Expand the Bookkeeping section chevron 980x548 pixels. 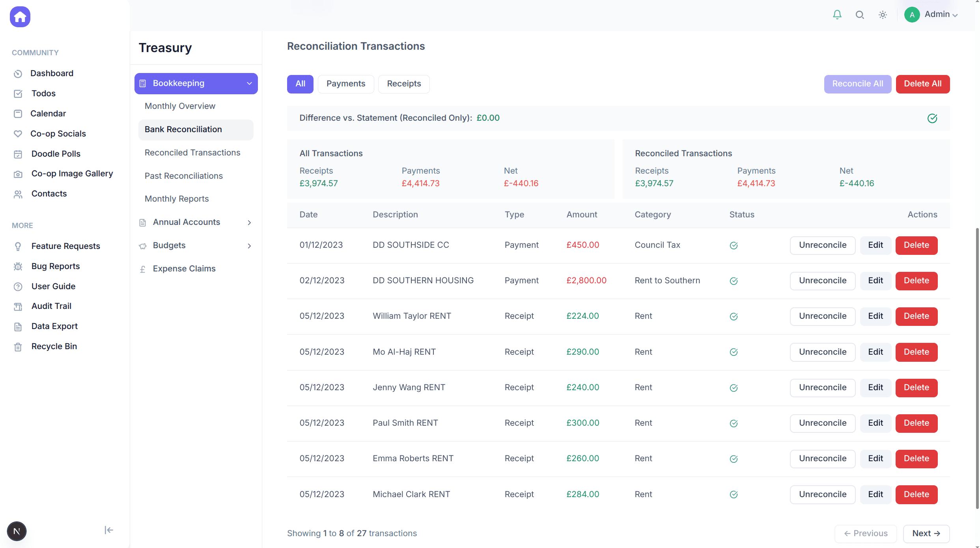pyautogui.click(x=249, y=83)
